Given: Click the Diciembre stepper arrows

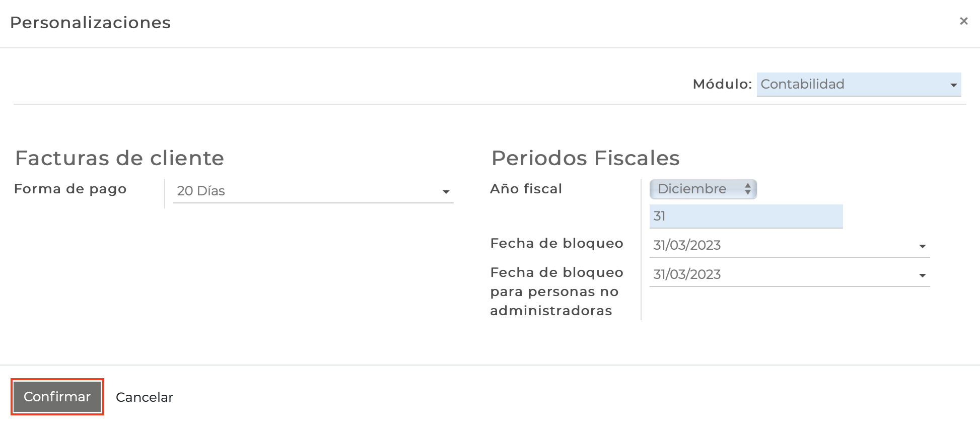Looking at the screenshot, I should [747, 189].
